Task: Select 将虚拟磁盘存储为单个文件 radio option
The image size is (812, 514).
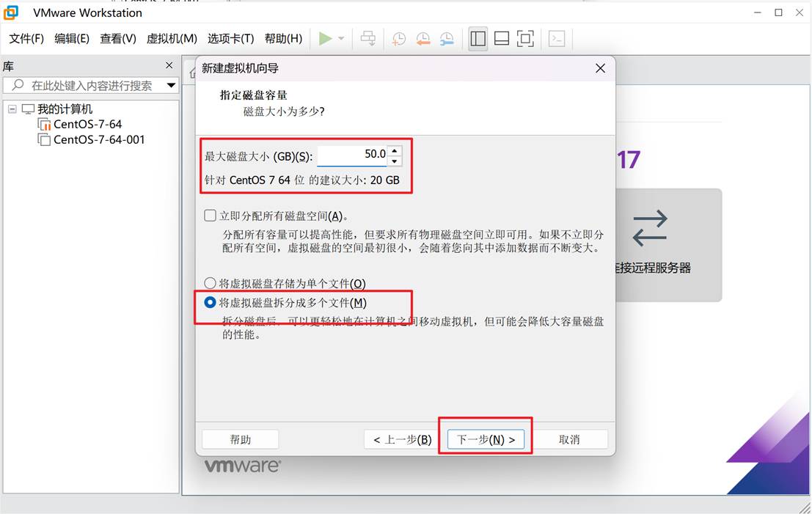Action: click(210, 283)
